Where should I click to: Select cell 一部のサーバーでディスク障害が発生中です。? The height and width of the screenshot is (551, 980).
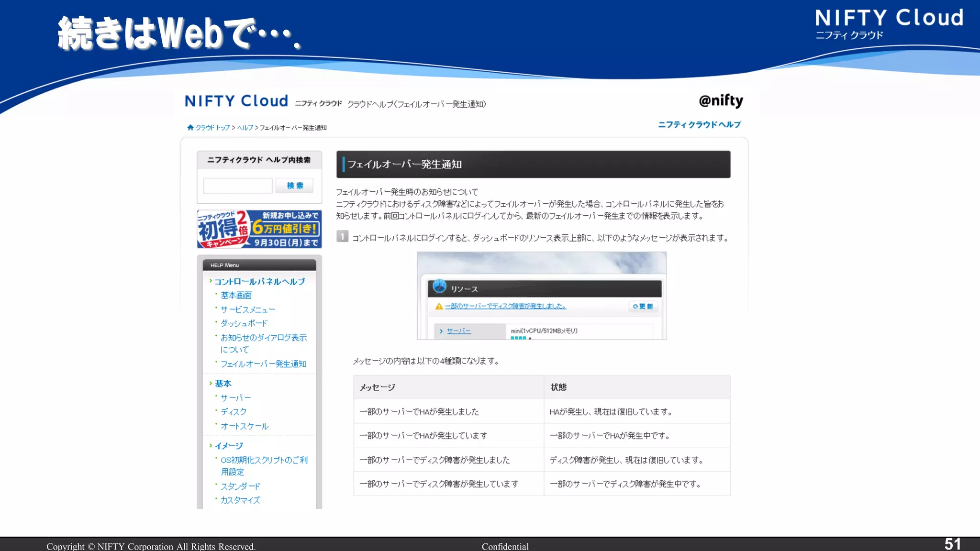637,484
